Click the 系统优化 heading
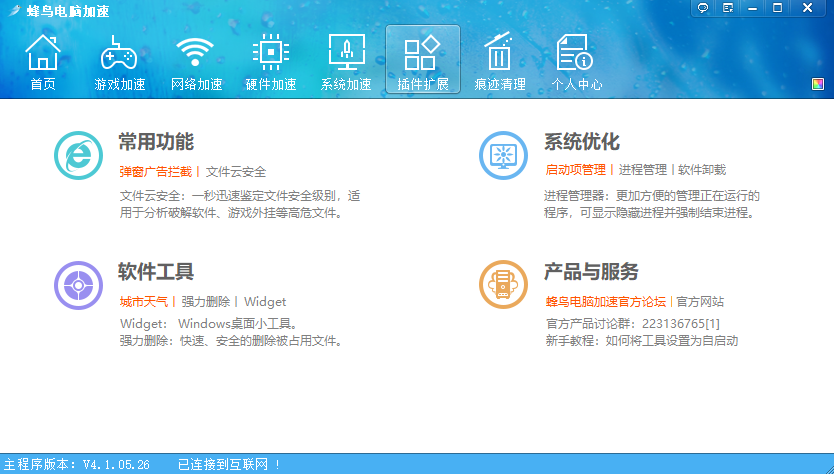This screenshot has height=474, width=834. coord(581,142)
